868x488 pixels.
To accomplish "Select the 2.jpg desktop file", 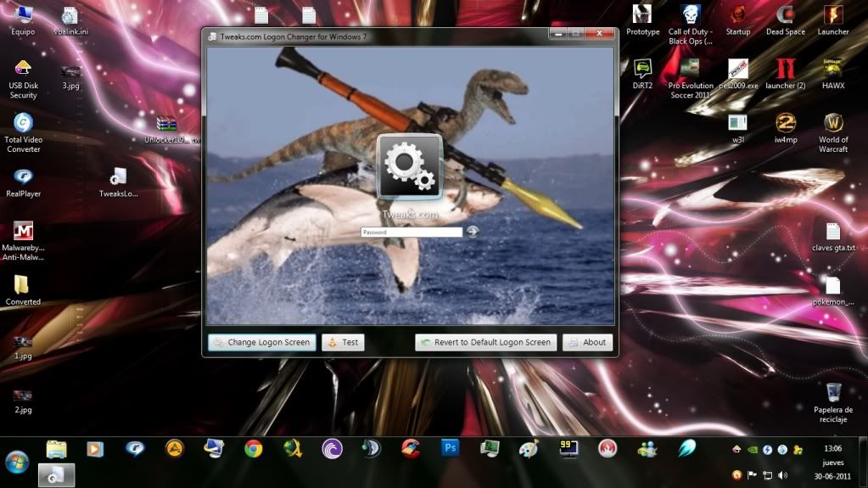I will click(23, 401).
